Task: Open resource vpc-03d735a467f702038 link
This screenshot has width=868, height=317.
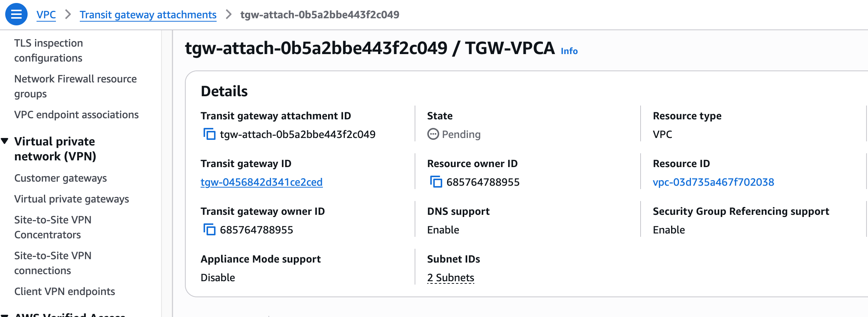Action: tap(713, 182)
